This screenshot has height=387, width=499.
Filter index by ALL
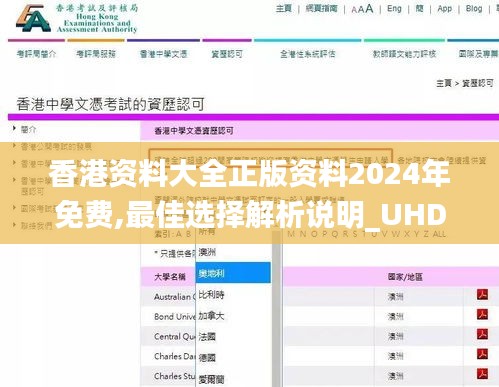point(439,234)
